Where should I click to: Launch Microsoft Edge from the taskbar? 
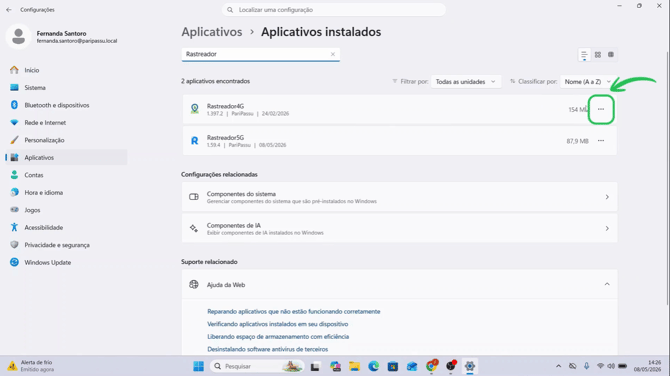pos(374,366)
